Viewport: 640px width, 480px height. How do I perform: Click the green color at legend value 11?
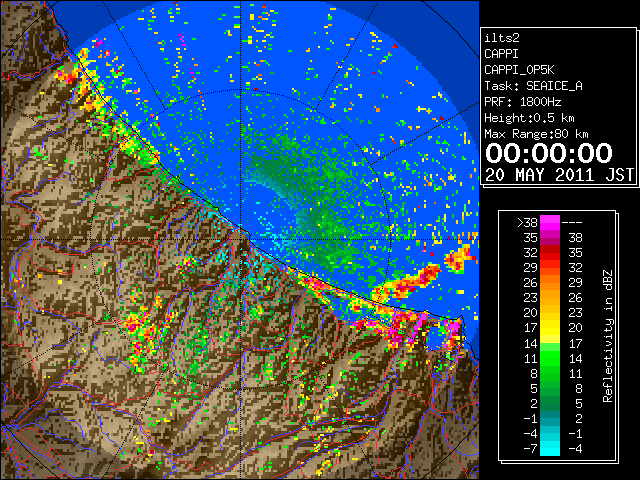pos(550,358)
